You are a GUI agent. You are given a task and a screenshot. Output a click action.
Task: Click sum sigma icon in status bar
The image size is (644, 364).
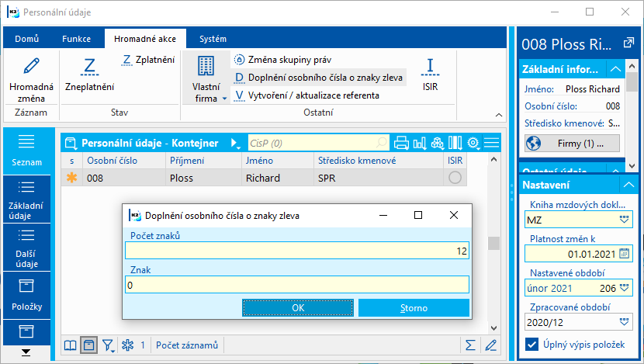click(x=470, y=345)
